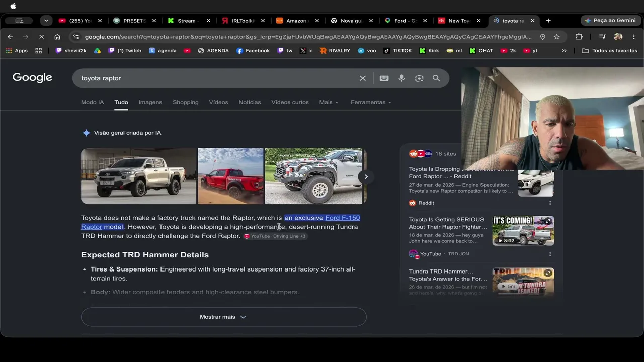Screen dimensions: 644x362
Task: Open a new browser tab
Action: [x=548, y=21]
